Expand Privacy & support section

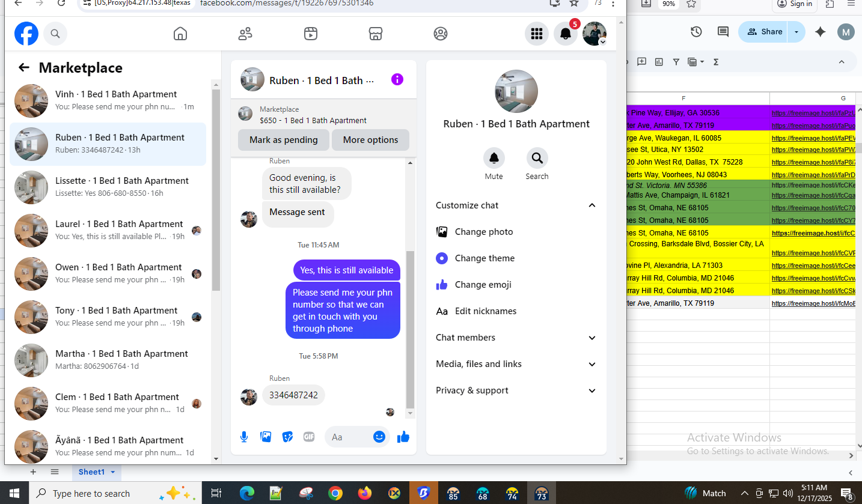(592, 390)
